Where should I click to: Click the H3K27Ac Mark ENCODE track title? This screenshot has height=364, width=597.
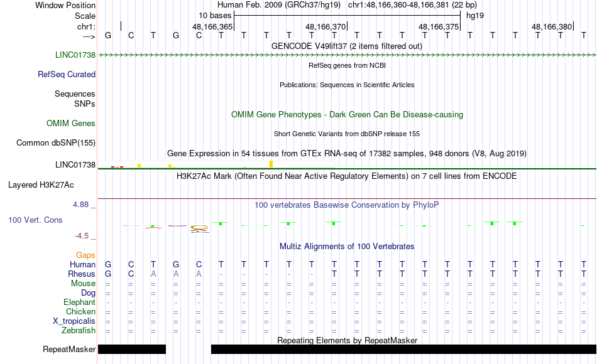pyautogui.click(x=347, y=176)
